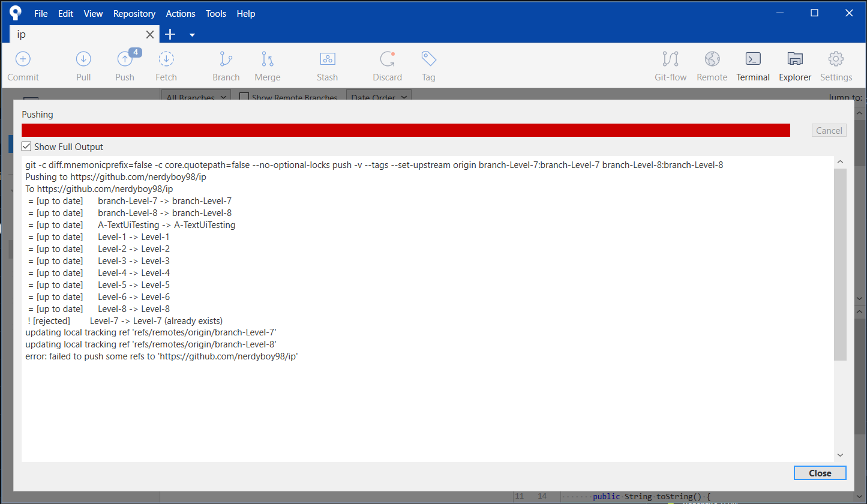This screenshot has width=867, height=504.
Task: Toggle Show Remote Branches
Action: click(x=244, y=97)
